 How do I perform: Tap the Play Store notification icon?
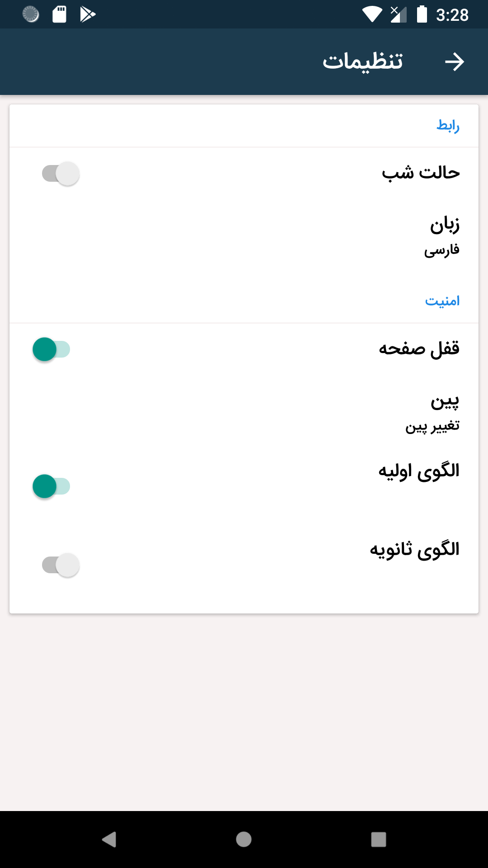click(x=88, y=14)
